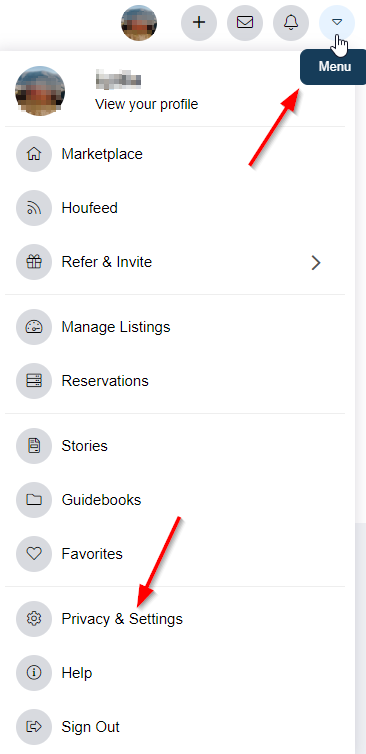The image size is (366, 754).
Task: Click the Stories document icon
Action: 34,446
